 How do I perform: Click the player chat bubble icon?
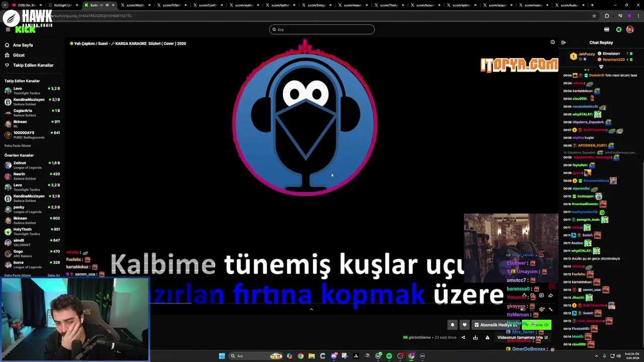click(x=541, y=296)
